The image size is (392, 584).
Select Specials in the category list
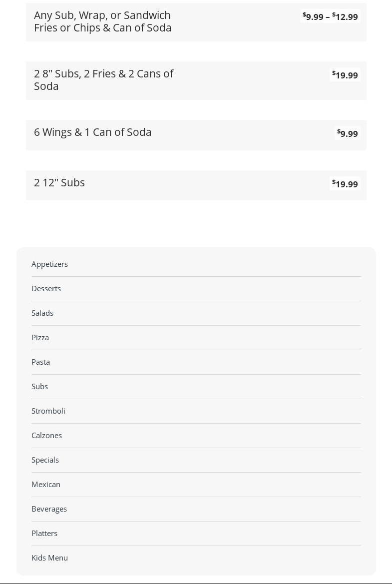(45, 460)
